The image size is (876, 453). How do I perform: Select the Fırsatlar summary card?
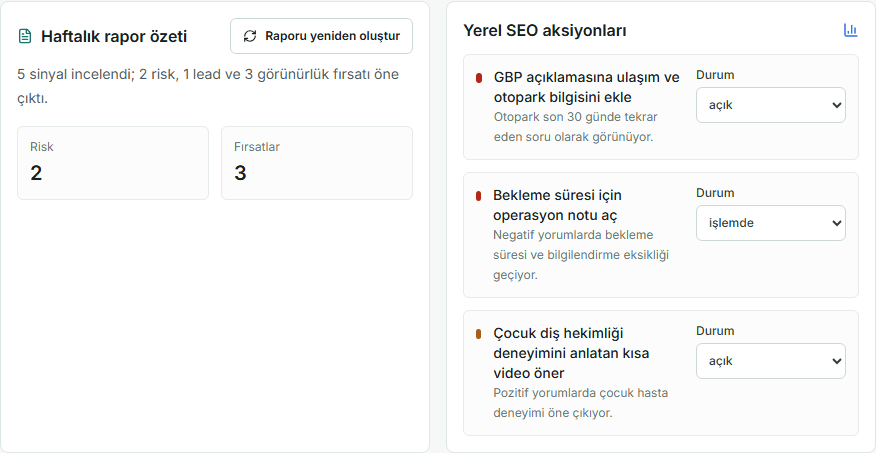click(x=317, y=163)
